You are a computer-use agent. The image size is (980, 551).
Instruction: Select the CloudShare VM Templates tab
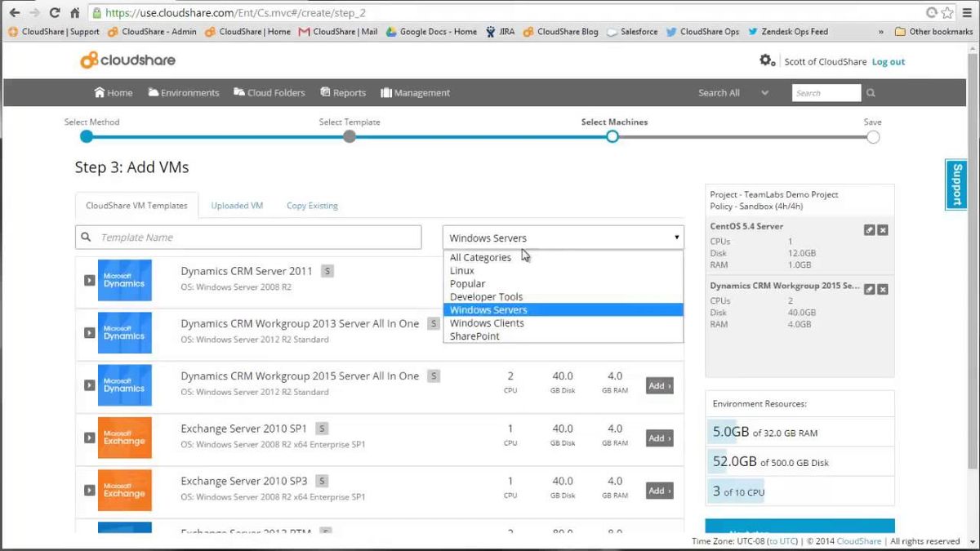point(136,206)
